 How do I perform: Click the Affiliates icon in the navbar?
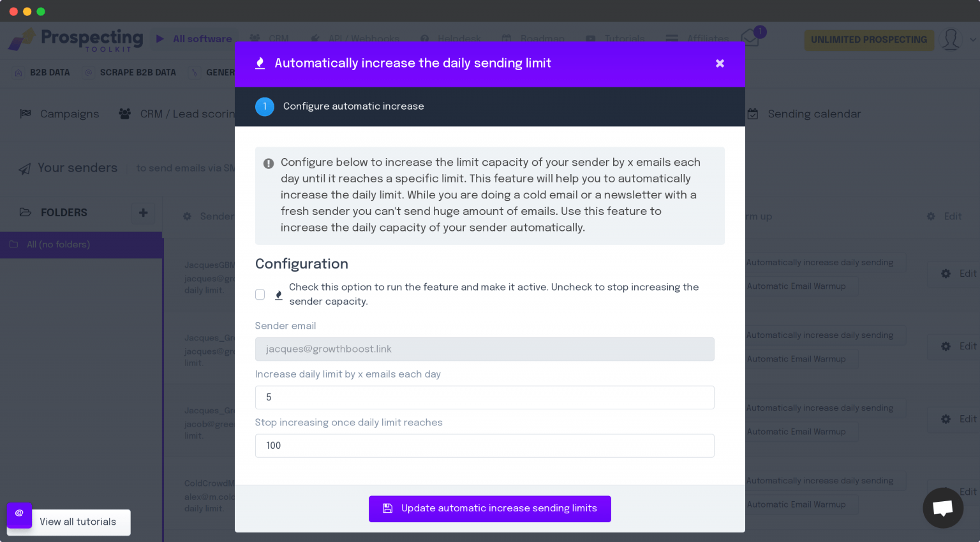coord(672,39)
